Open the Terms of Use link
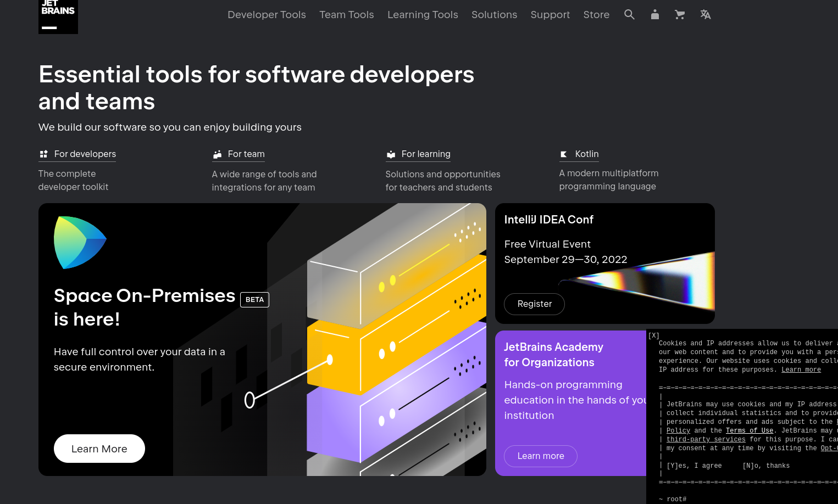This screenshot has height=504, width=838. pyautogui.click(x=750, y=430)
